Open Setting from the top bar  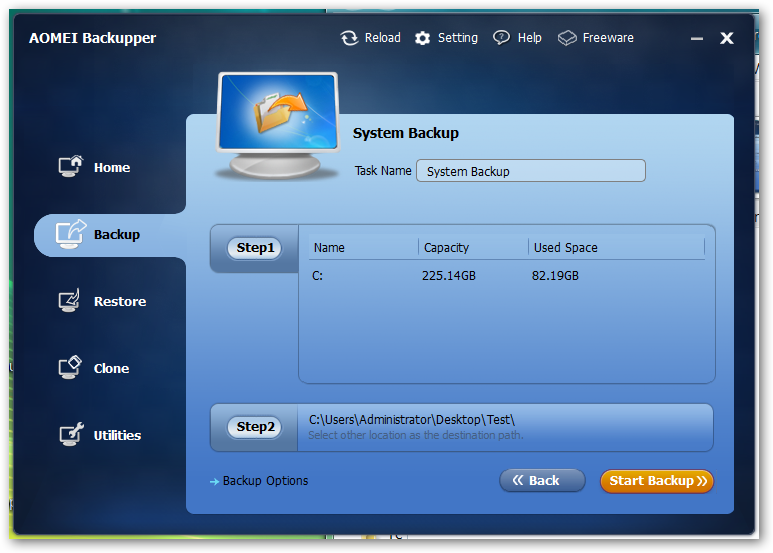(457, 38)
